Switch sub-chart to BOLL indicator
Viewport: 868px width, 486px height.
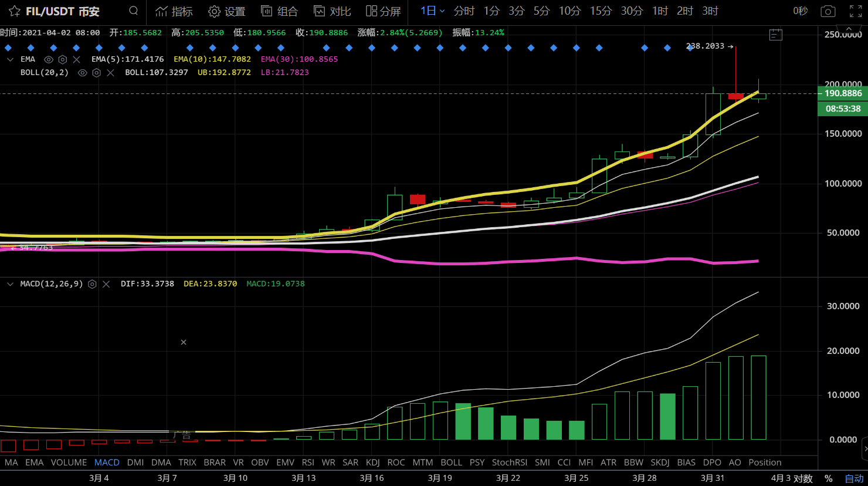[x=452, y=463]
